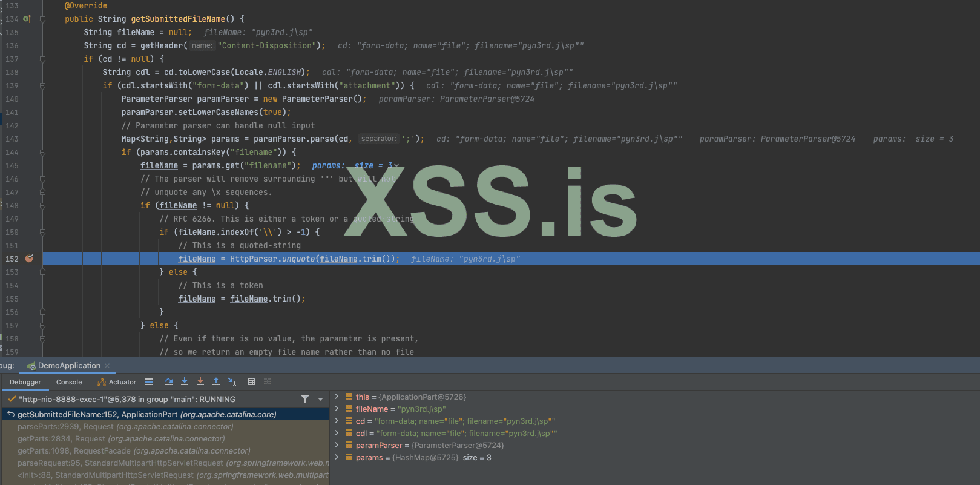980x485 pixels.
Task: Click the Trace Current Stream Chain icon
Action: coord(268,381)
